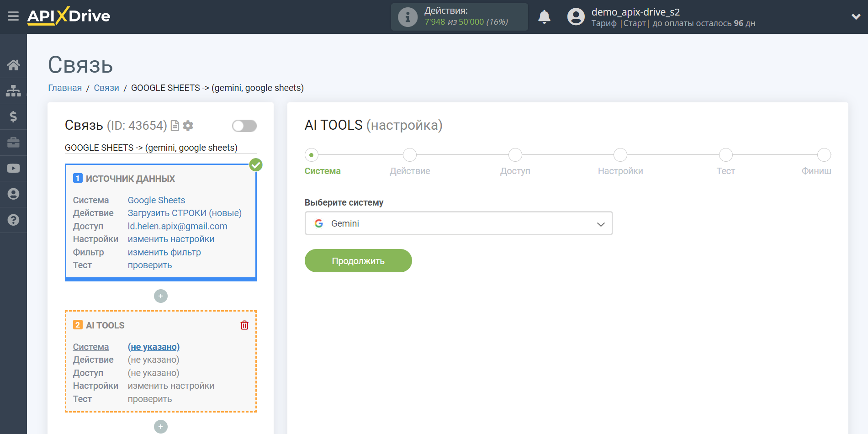
Task: Click the Продолжить button
Action: coord(358,261)
